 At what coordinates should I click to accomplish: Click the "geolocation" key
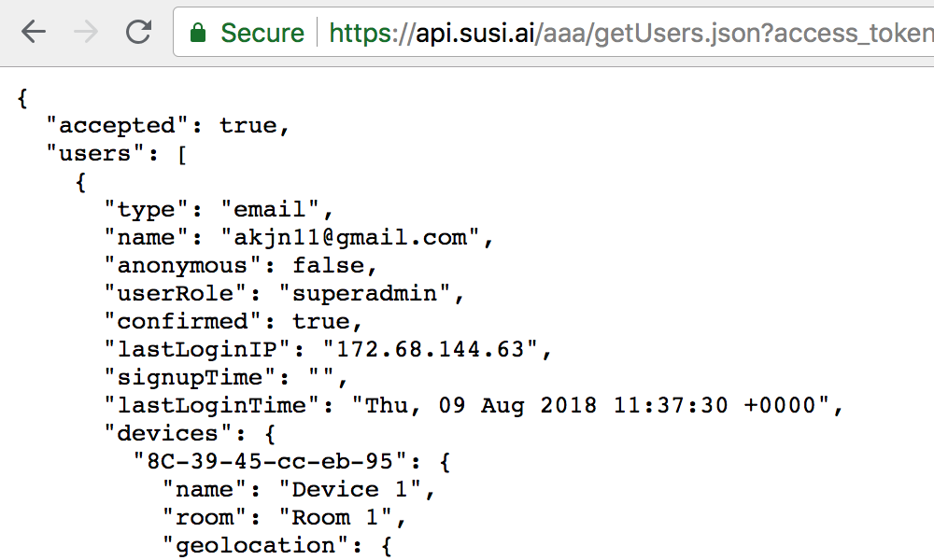point(255,545)
